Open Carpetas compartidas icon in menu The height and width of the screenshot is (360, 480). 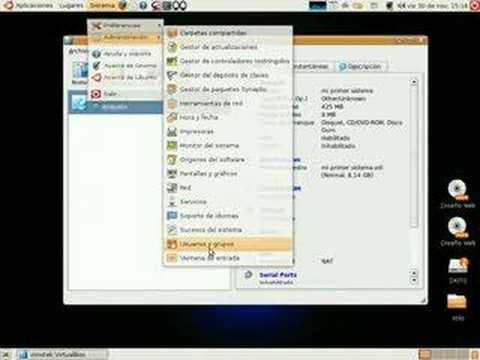click(172, 33)
